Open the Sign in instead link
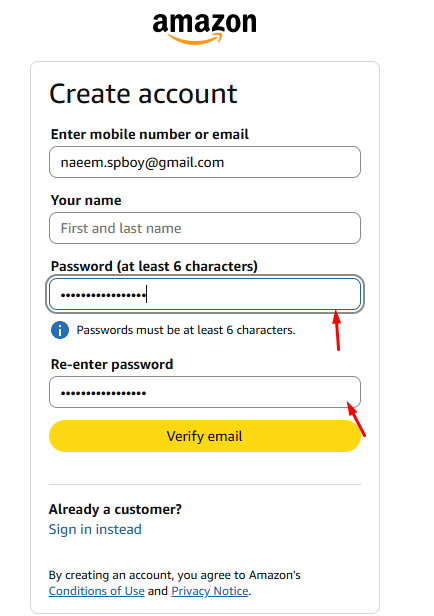The width and height of the screenshot is (434, 616). click(95, 529)
